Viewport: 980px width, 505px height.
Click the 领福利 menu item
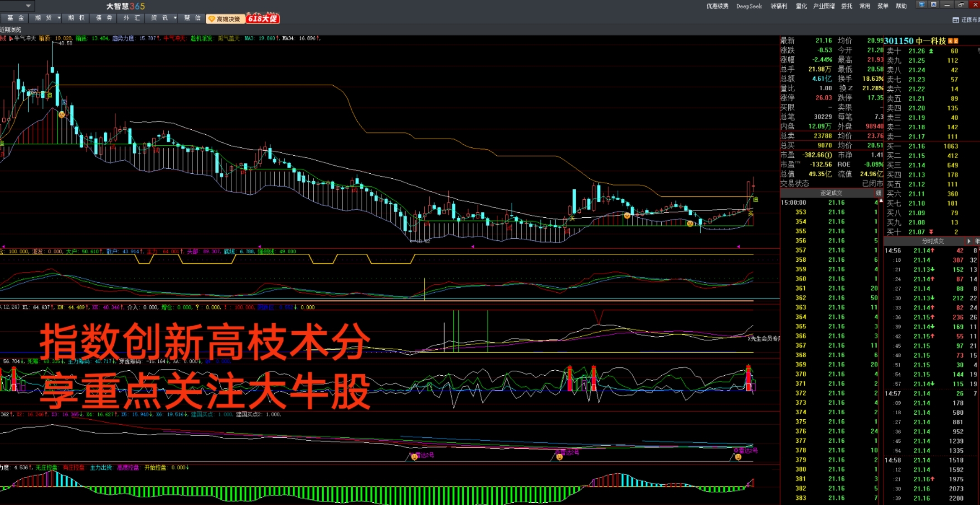point(779,6)
